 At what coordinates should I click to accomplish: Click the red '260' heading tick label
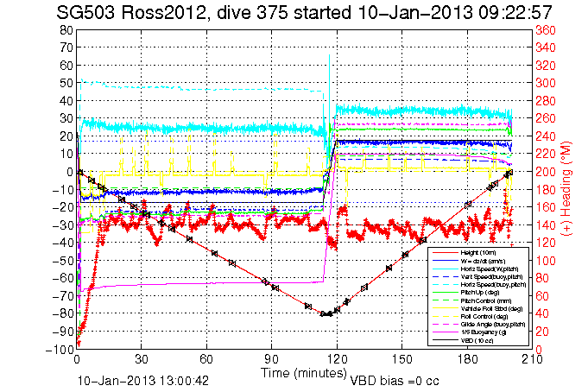(546, 118)
